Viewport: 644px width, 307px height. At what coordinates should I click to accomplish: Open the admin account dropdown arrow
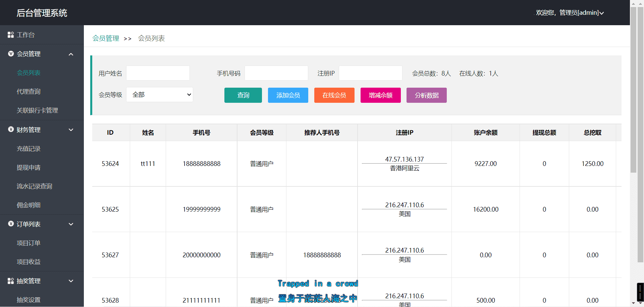tap(602, 13)
